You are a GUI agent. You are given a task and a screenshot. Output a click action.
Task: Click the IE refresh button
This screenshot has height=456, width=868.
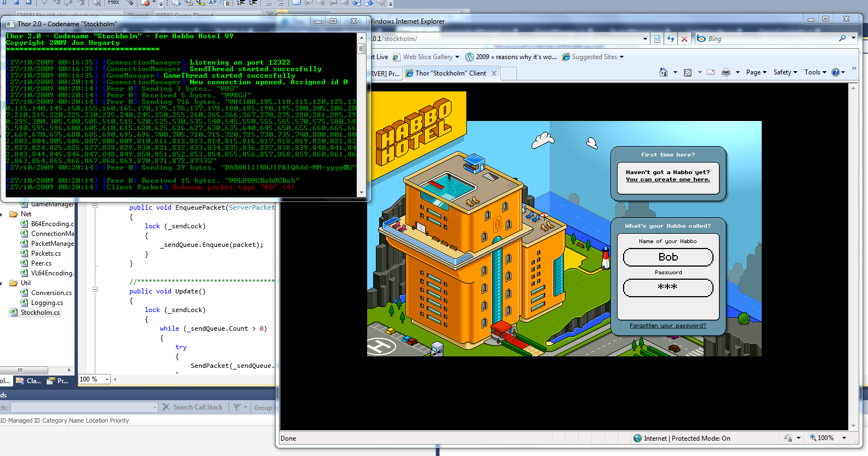pyautogui.click(x=671, y=39)
